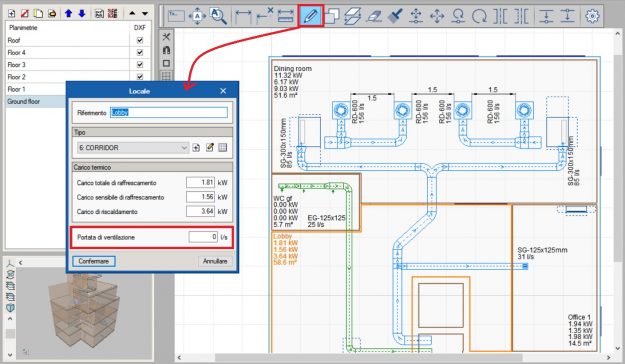The width and height of the screenshot is (625, 364).
Task: Click the copy floor plan icon
Action: [x=38, y=14]
